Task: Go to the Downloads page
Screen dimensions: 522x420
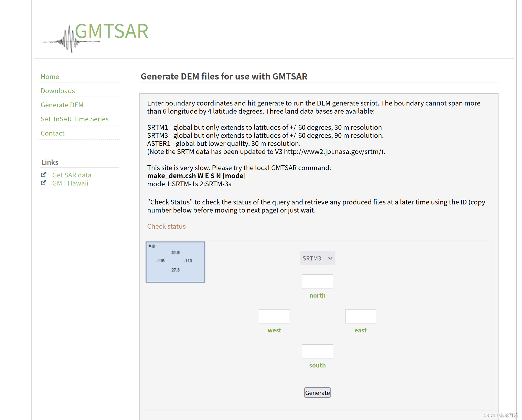Action: click(58, 91)
